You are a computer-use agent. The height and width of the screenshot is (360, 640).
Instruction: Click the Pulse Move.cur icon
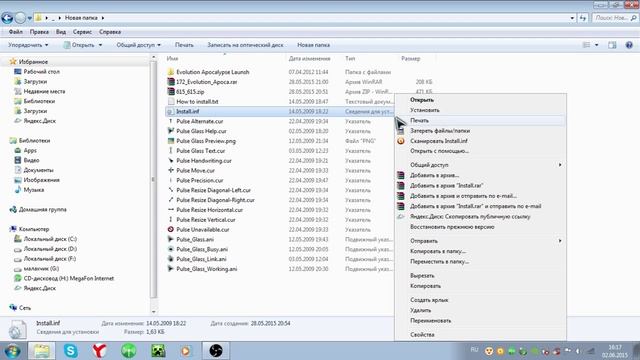coord(171,170)
